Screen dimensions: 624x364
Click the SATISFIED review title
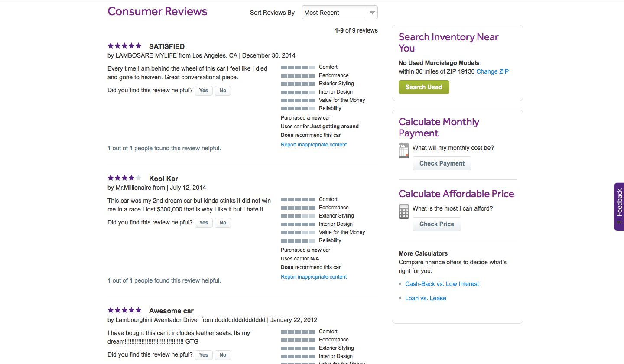(x=167, y=46)
